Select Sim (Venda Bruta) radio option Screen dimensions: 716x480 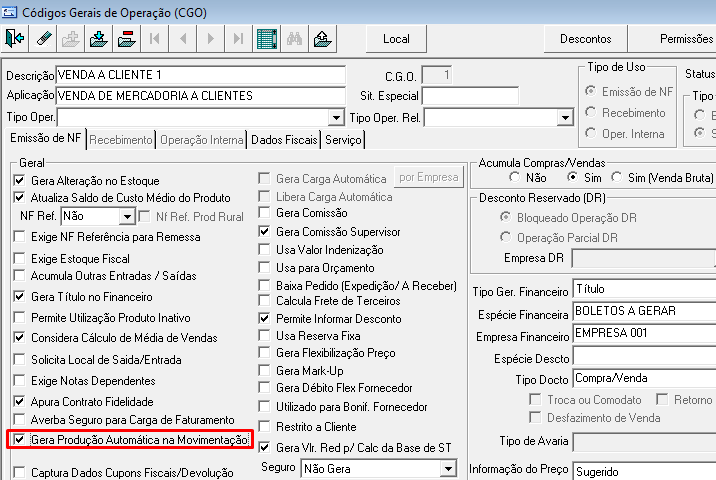(617, 177)
